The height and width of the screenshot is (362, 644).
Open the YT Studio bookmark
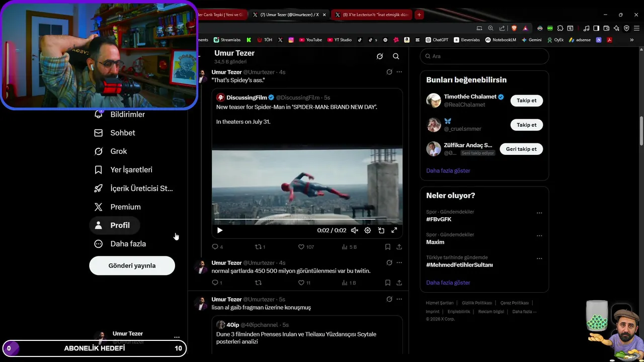(x=340, y=40)
